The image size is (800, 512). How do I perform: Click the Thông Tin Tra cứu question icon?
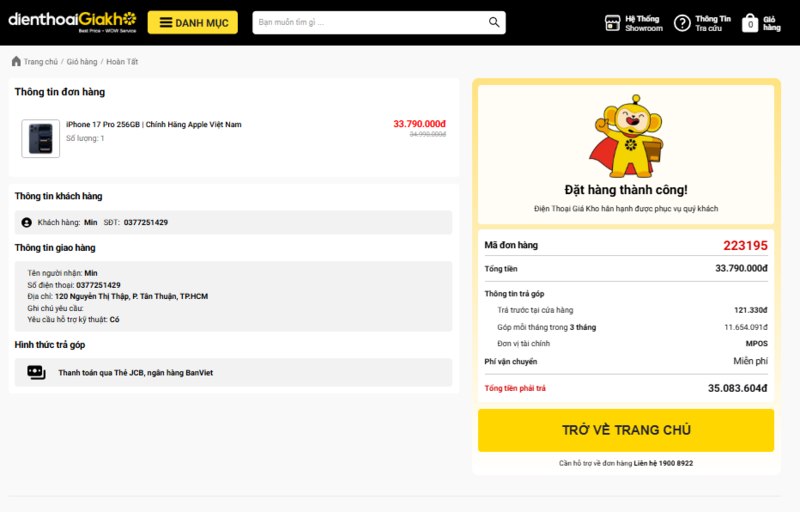tap(682, 23)
